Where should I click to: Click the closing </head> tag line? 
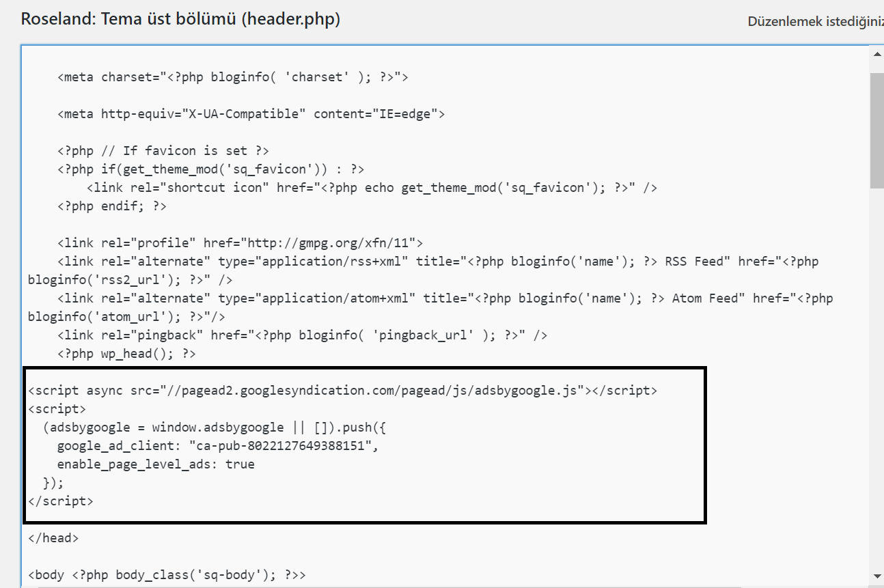click(x=53, y=538)
